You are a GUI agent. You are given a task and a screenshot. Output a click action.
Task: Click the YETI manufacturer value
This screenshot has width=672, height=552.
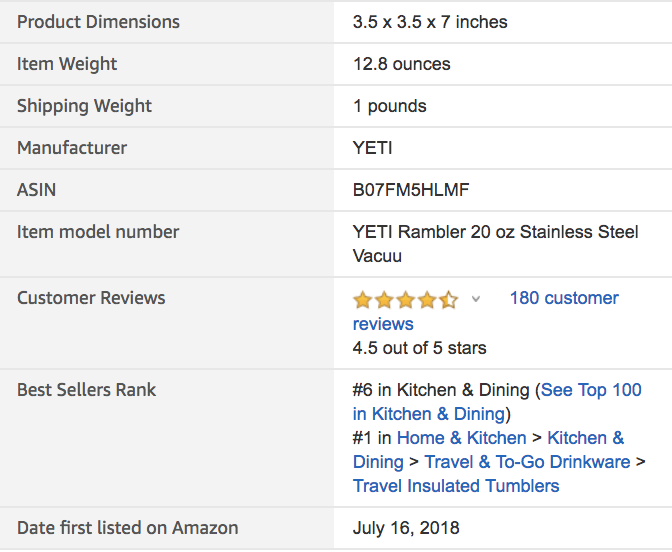pos(372,148)
